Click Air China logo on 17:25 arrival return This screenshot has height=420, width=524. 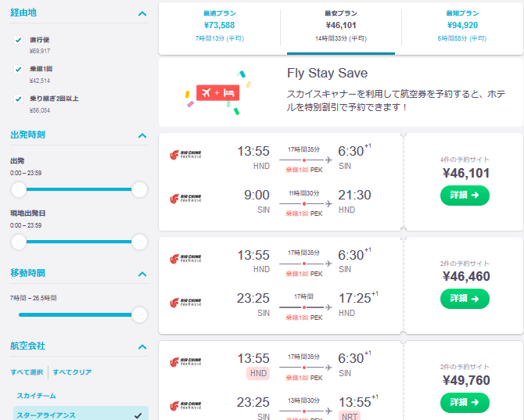point(185,302)
